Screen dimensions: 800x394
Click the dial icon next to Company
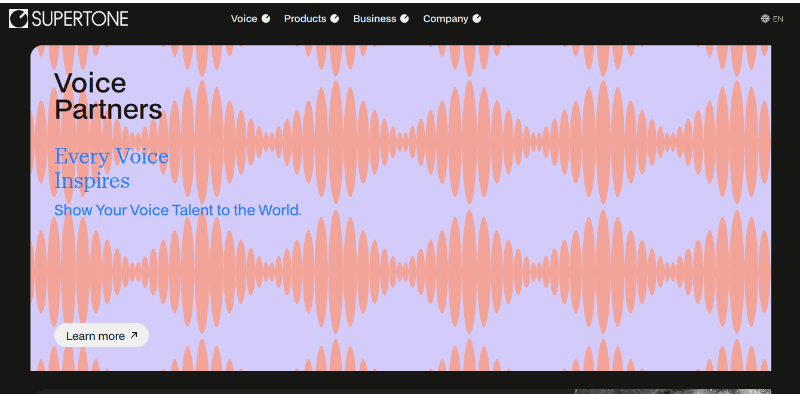477,19
